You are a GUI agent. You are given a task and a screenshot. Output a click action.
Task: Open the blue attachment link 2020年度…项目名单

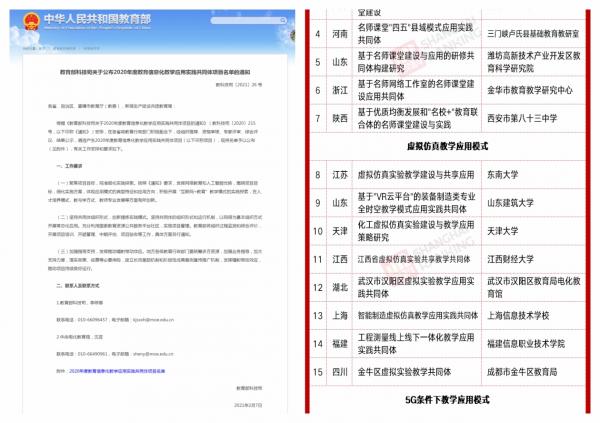(117, 371)
